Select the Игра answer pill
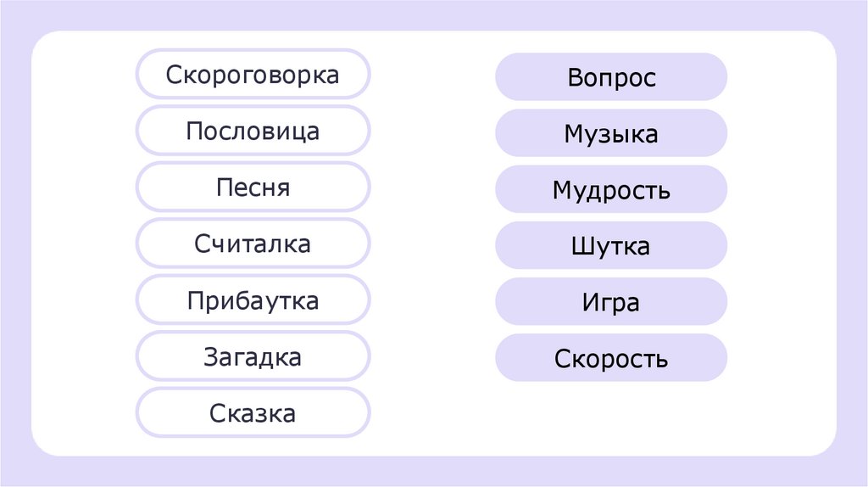 [611, 302]
